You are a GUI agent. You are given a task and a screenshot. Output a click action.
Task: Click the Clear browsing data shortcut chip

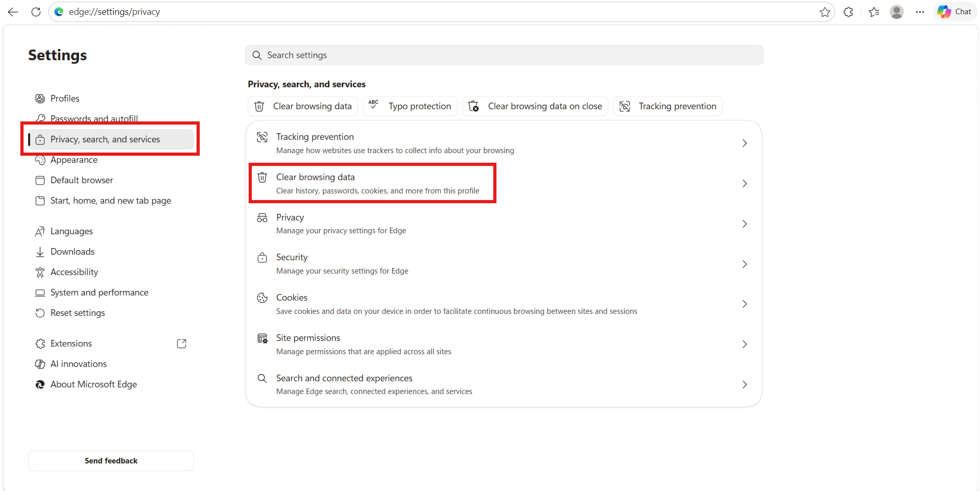(303, 106)
